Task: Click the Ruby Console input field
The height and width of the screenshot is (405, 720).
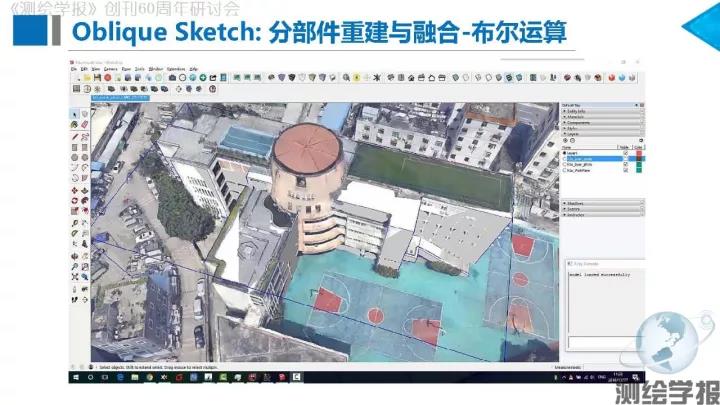Action: 605,342
